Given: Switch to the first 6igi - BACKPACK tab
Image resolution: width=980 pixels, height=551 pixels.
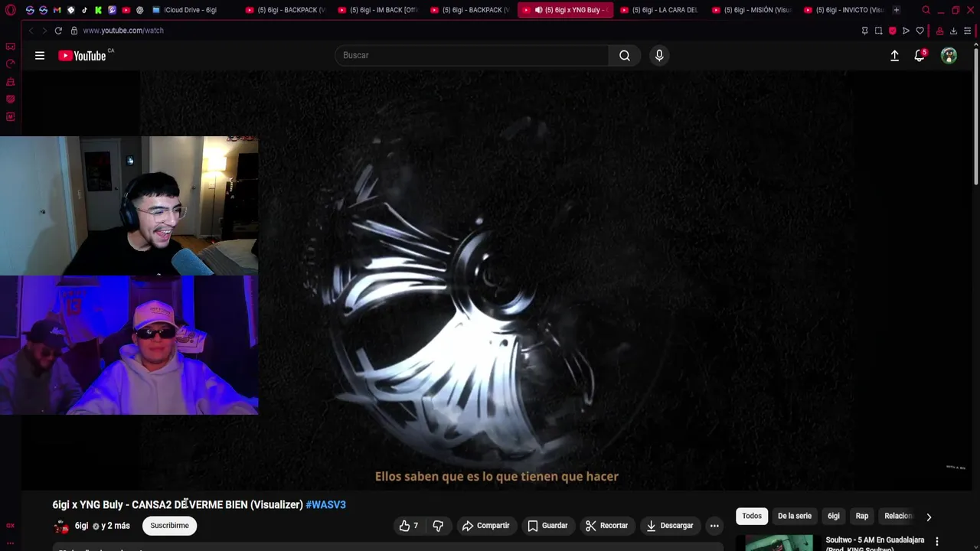Looking at the screenshot, I should 287,10.
